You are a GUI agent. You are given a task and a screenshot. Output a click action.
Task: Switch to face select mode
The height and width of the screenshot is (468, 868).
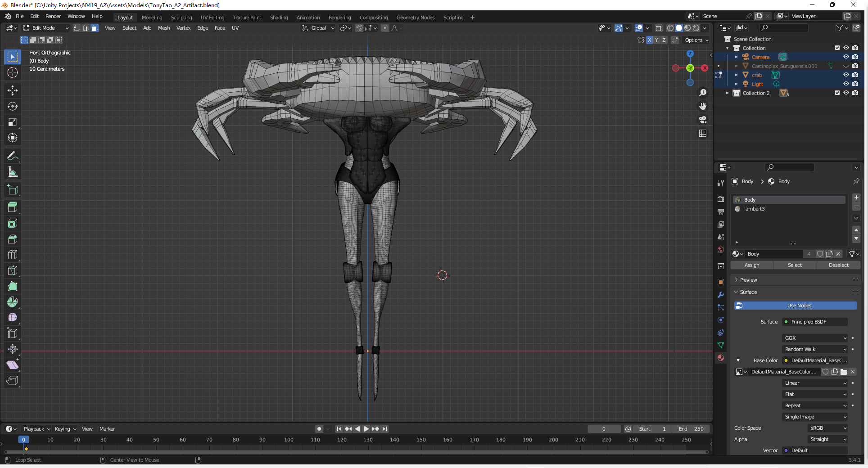tap(95, 28)
